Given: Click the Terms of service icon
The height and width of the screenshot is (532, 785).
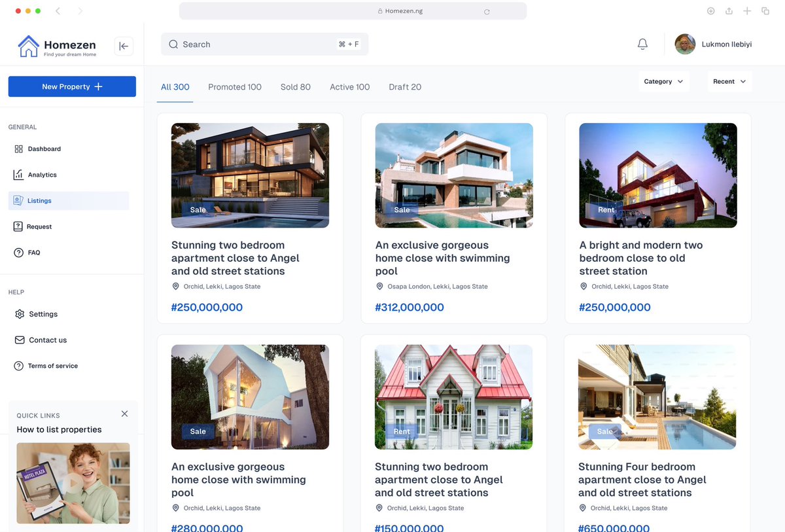Looking at the screenshot, I should pyautogui.click(x=18, y=366).
